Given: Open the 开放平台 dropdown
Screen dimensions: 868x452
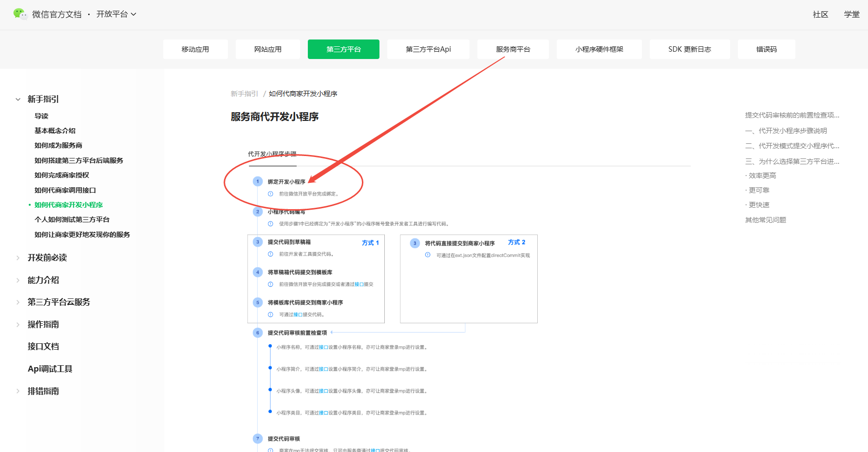Looking at the screenshot, I should (x=116, y=14).
